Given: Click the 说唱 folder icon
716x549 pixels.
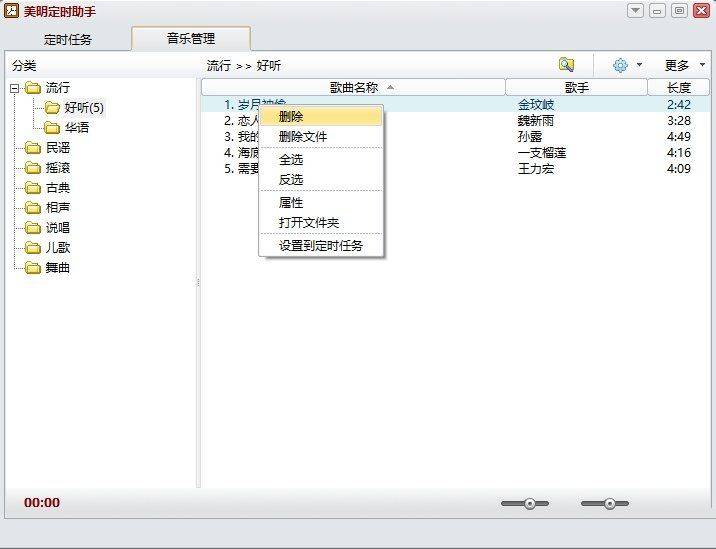Looking at the screenshot, I should pyautogui.click(x=33, y=228).
